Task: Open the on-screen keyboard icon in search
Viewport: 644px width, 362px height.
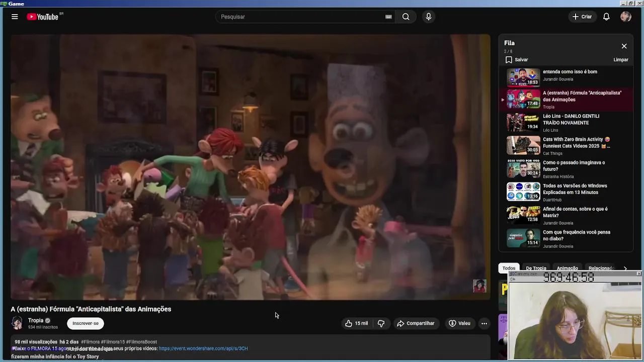Action: click(x=388, y=17)
